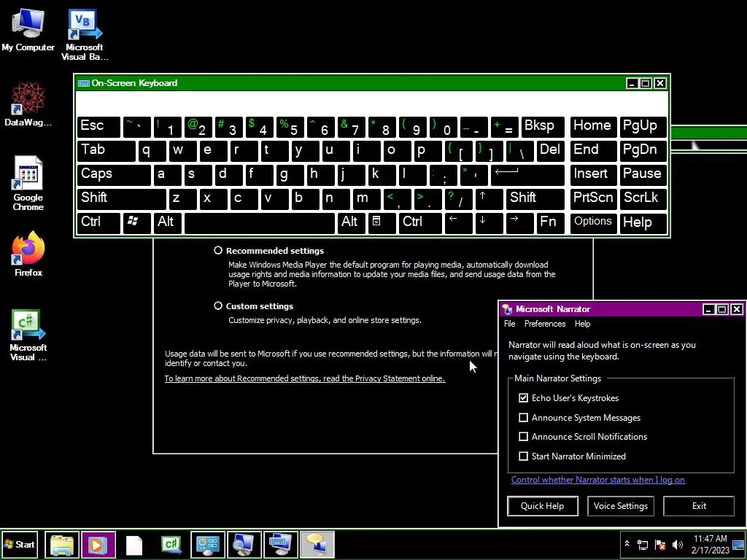Click the Ease of Access taskbar icon
This screenshot has height=560, width=747.
[x=208, y=544]
